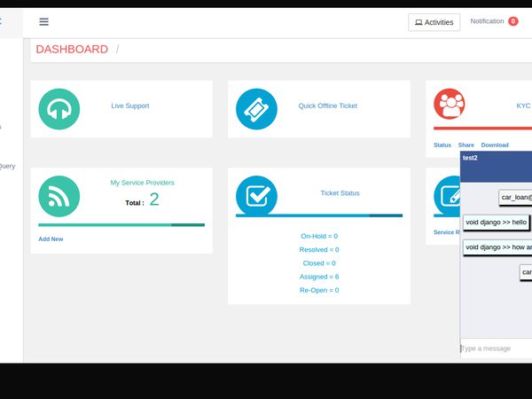Open the hamburger menu icon

pos(43,21)
